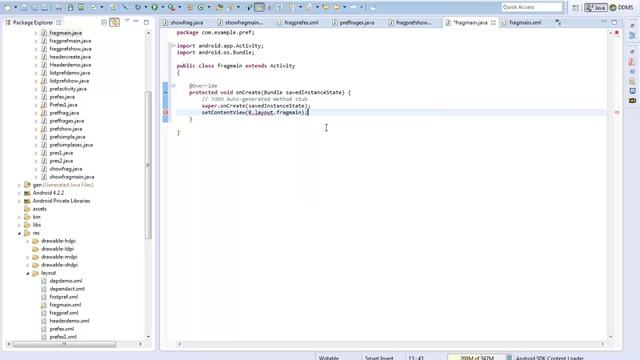
Task: Select showfragmain.java in Package Explorer
Action: point(72,177)
